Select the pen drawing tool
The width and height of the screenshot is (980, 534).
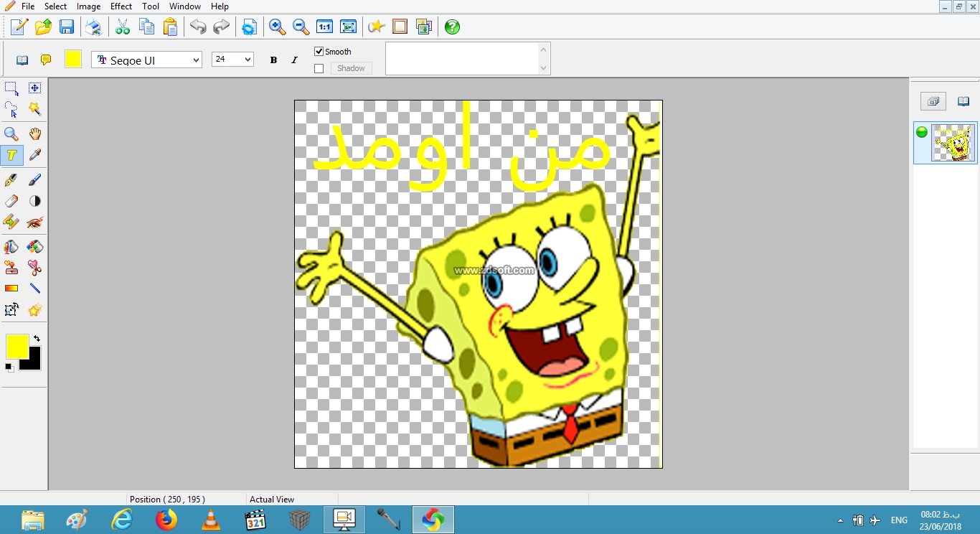coord(11,180)
